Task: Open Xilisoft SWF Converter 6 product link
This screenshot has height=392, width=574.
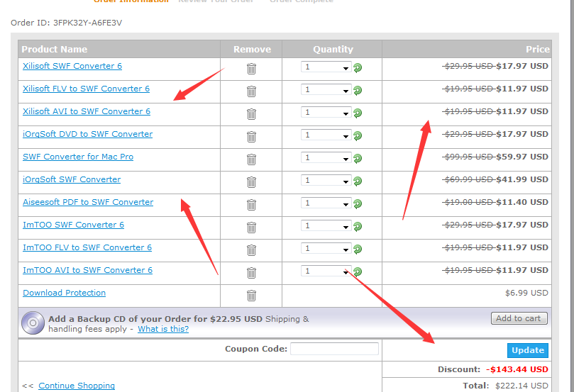Action: [72, 66]
